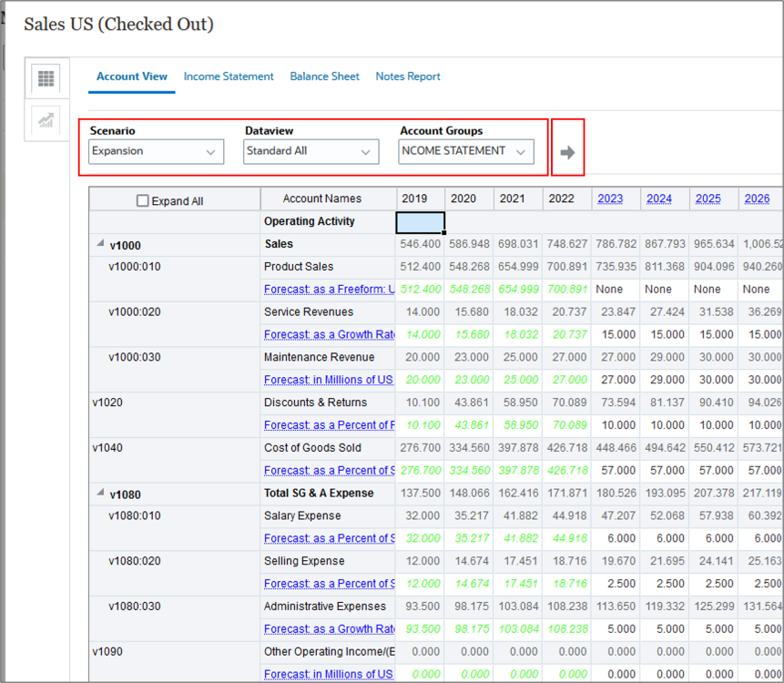The image size is (784, 683).
Task: Collapse the v1080 Total SG & A triangle
Action: click(100, 493)
